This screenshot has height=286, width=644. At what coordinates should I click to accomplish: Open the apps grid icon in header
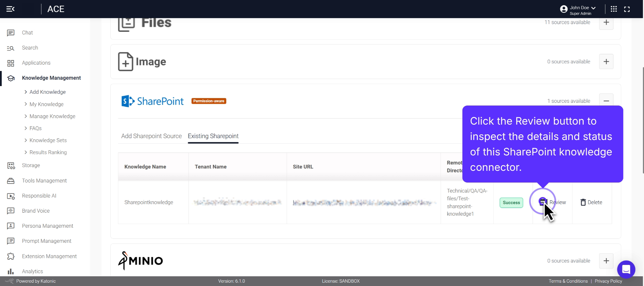pyautogui.click(x=614, y=9)
